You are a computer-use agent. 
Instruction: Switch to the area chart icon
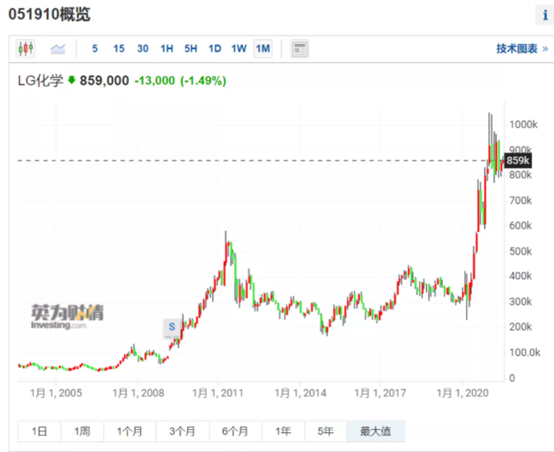[58, 48]
